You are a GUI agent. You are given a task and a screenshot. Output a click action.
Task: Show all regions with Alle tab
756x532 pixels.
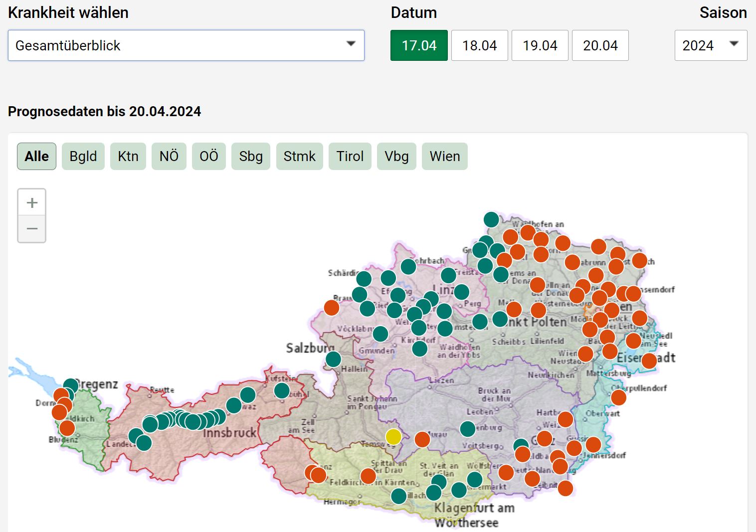tap(36, 156)
